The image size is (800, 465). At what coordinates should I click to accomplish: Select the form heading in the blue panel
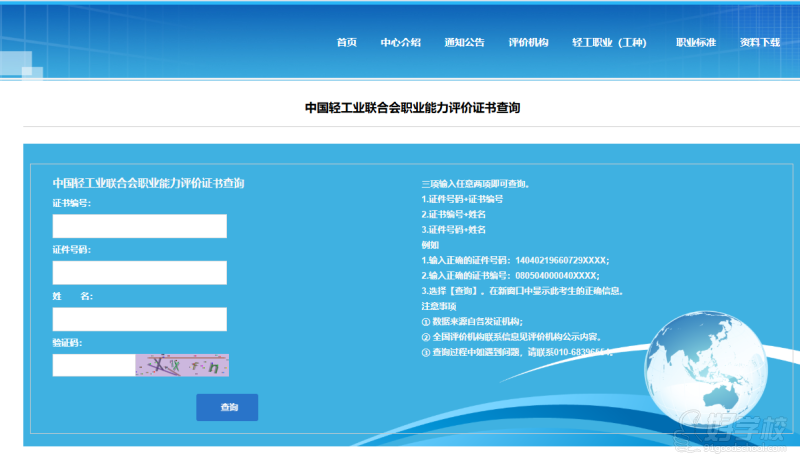point(148,183)
